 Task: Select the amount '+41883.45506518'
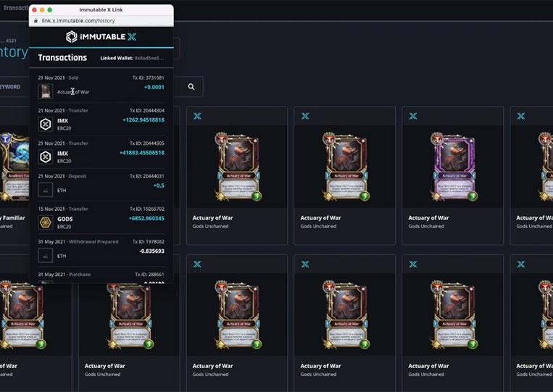pyautogui.click(x=142, y=153)
